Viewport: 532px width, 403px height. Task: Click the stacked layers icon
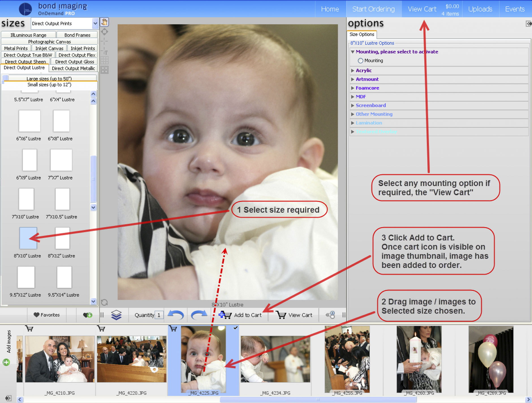(x=116, y=315)
